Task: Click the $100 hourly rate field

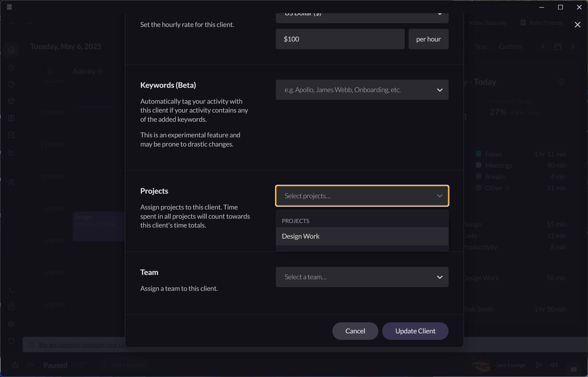Action: [340, 39]
